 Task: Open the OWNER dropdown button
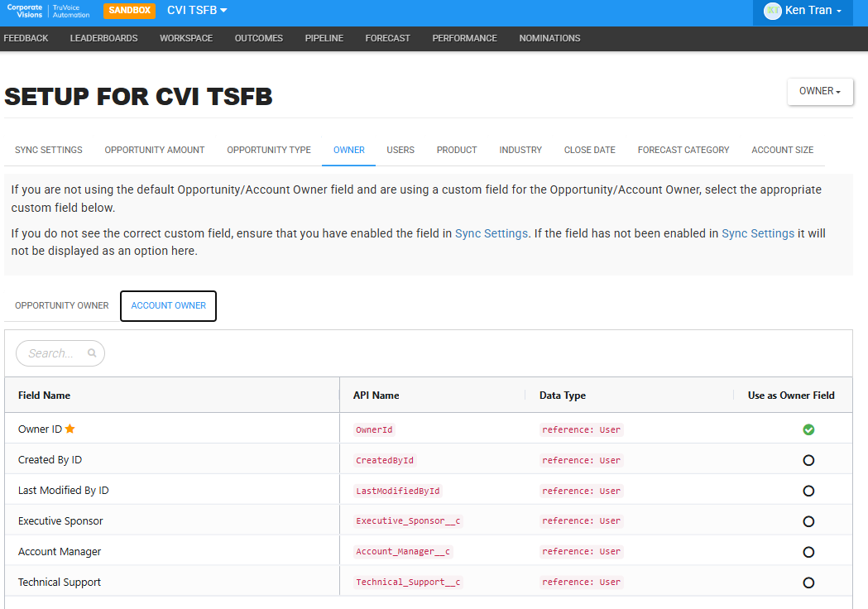tap(820, 91)
